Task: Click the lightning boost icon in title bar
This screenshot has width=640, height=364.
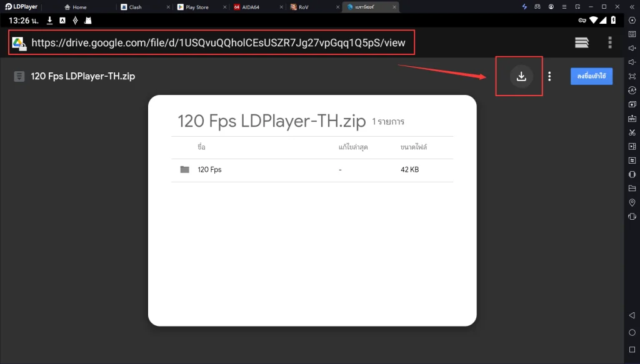Action: coord(524,6)
